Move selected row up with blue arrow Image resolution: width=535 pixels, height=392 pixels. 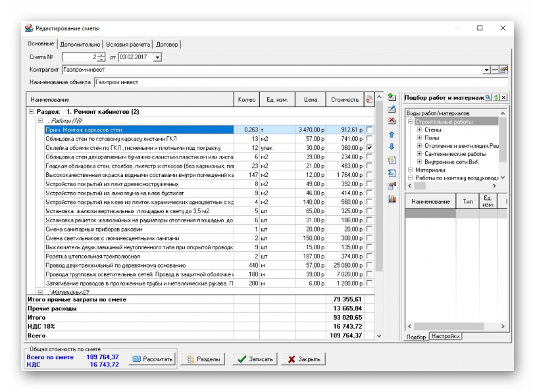[392, 135]
